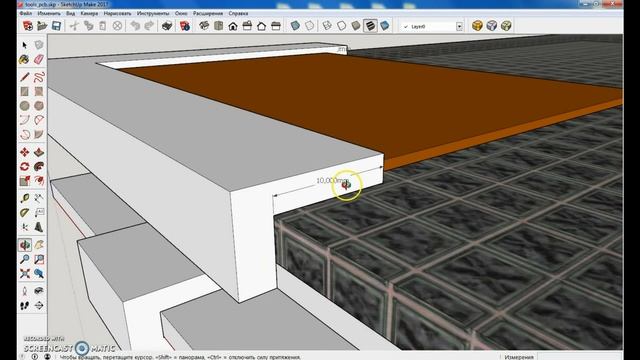Open the Нарисовать menu
The width and height of the screenshot is (640, 360).
pyautogui.click(x=118, y=13)
